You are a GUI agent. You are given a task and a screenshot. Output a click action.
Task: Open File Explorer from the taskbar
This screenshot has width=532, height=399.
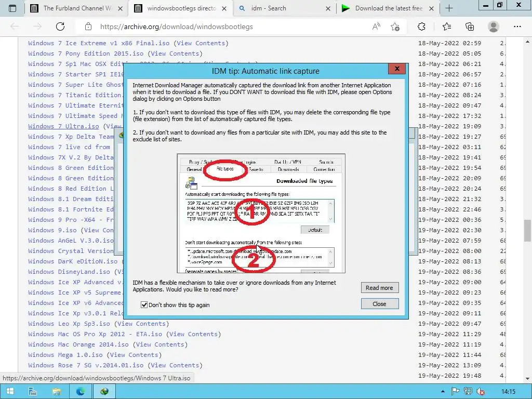point(56,391)
